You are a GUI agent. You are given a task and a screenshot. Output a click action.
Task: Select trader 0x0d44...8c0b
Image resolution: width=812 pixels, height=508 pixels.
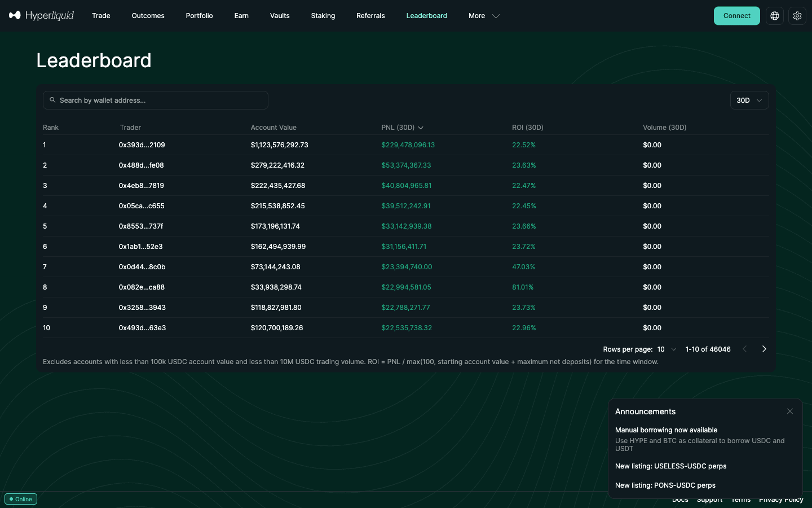click(x=142, y=267)
